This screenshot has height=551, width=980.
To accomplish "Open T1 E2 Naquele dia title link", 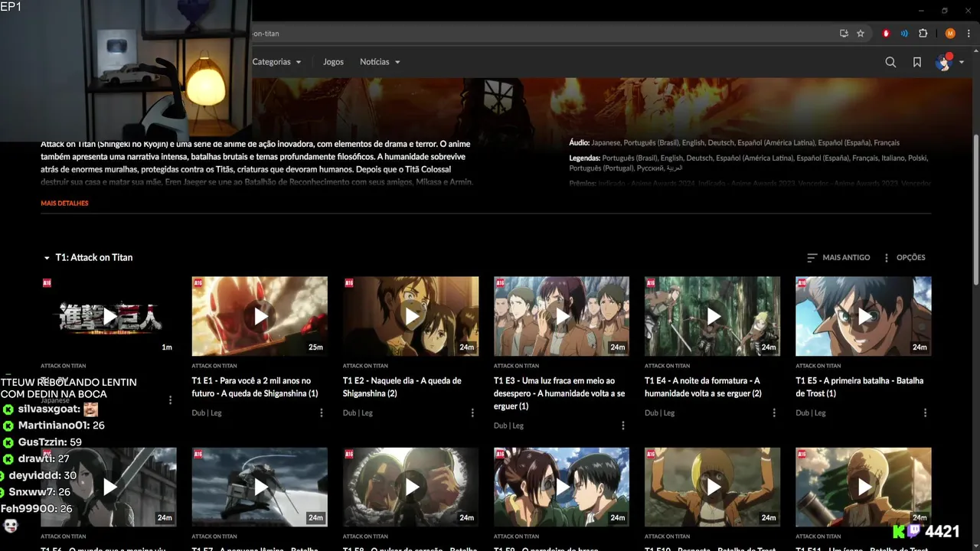I will click(402, 387).
